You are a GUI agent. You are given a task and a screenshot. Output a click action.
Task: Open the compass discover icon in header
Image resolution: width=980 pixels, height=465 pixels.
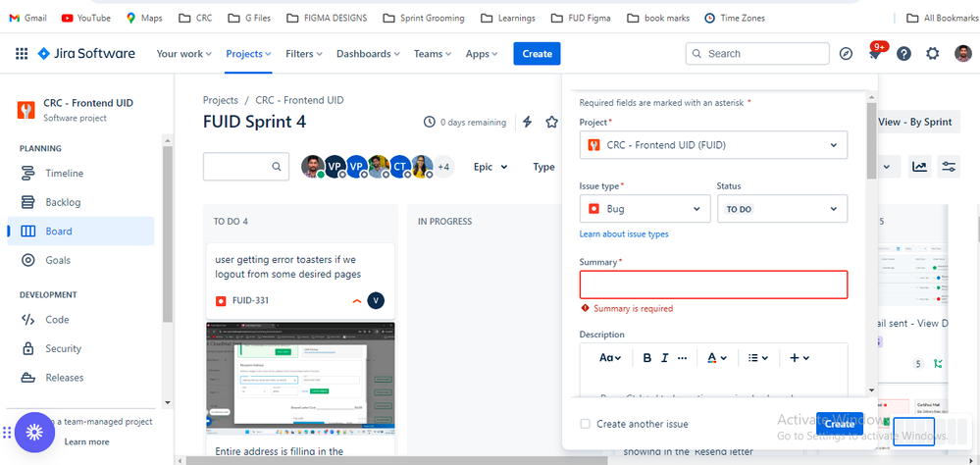click(x=846, y=54)
